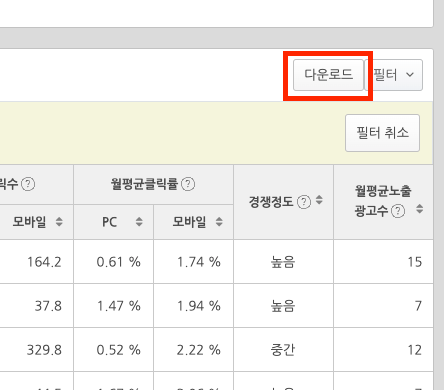Select cell 1.94 % in 모바일 column

click(199, 306)
